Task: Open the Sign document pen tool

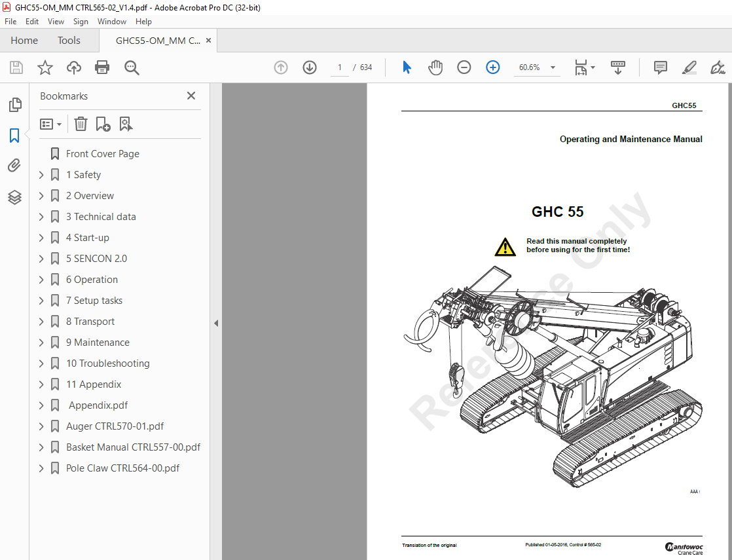Action: [718, 67]
